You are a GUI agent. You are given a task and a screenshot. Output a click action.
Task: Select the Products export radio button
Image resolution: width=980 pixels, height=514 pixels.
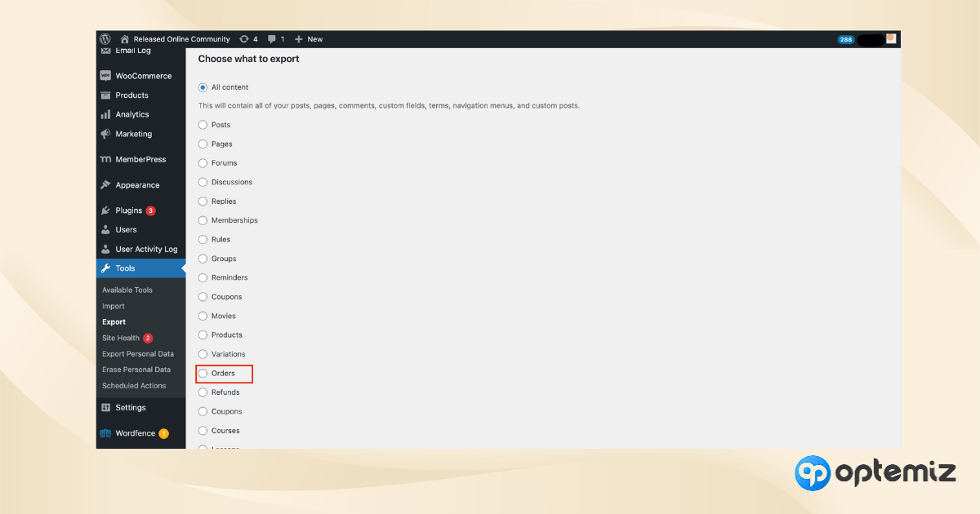tap(203, 335)
